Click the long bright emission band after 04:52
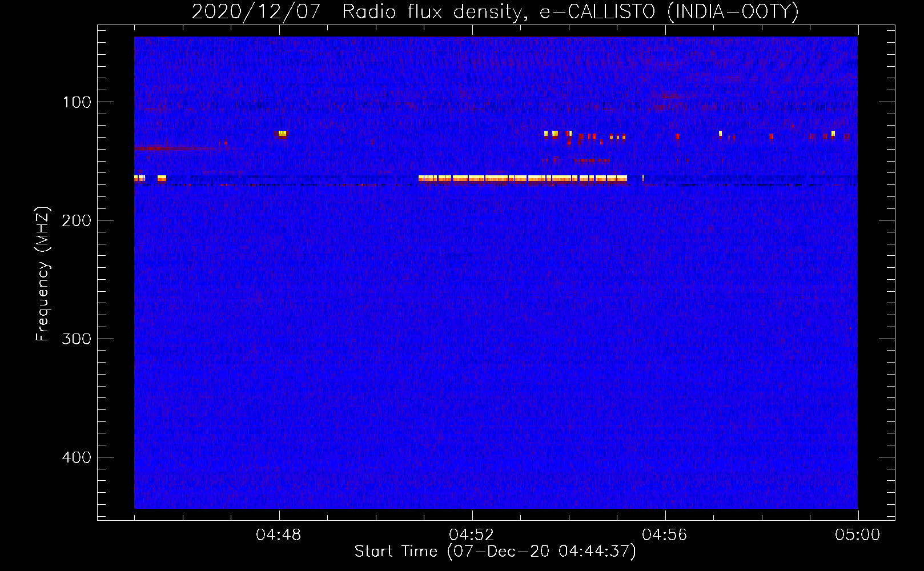Image resolution: width=924 pixels, height=571 pixels. pyautogui.click(x=523, y=179)
